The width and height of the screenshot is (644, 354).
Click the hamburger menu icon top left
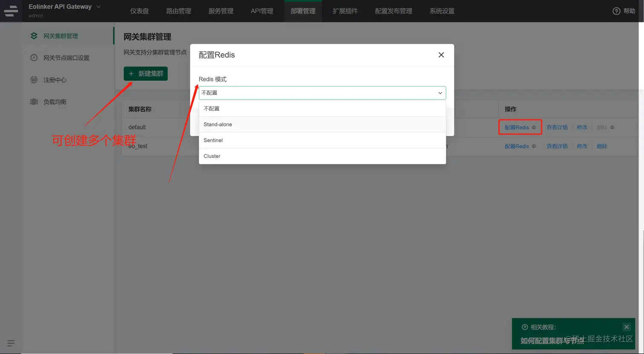[x=11, y=11]
